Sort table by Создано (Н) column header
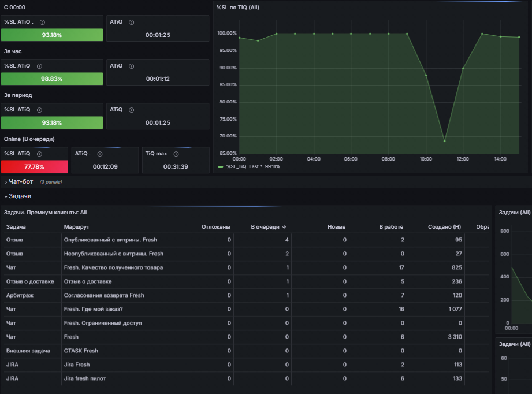 (x=444, y=227)
